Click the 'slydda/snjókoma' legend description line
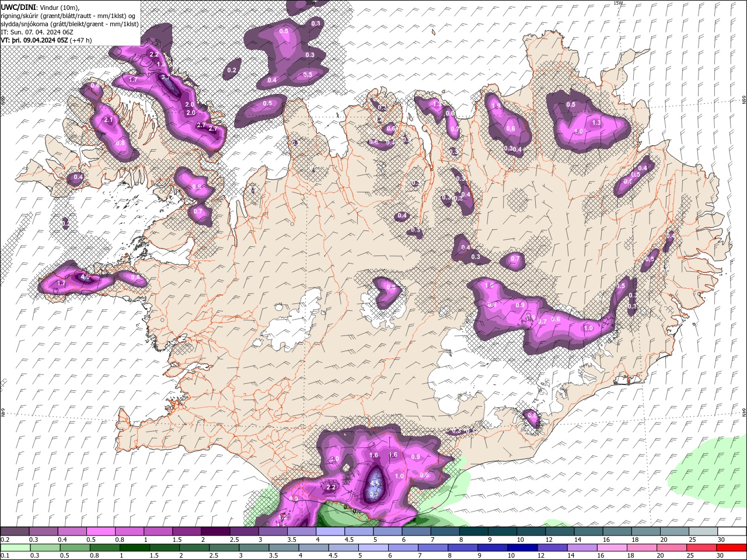This screenshot has width=747, height=560. (69, 24)
